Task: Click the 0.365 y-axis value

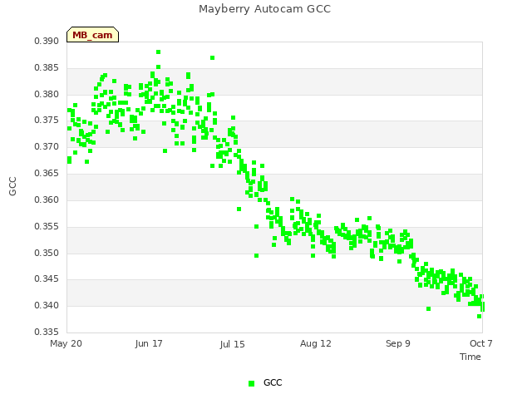Action: pos(47,173)
